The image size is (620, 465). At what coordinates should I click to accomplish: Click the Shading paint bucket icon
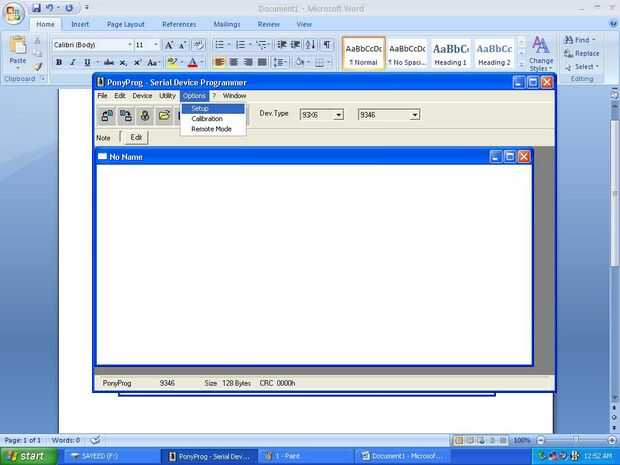300,62
